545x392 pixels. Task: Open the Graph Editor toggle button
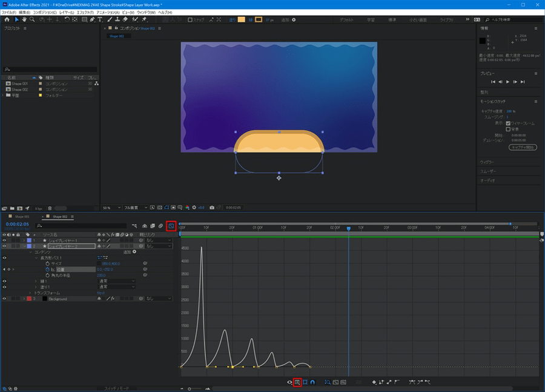tap(171, 226)
